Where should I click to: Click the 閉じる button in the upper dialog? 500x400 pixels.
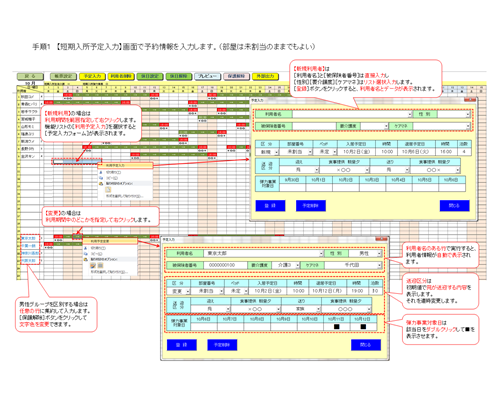tap(455, 206)
